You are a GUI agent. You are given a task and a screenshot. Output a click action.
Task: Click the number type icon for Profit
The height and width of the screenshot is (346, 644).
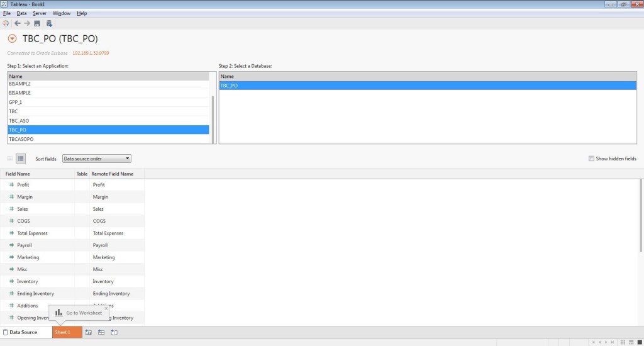pyautogui.click(x=11, y=185)
